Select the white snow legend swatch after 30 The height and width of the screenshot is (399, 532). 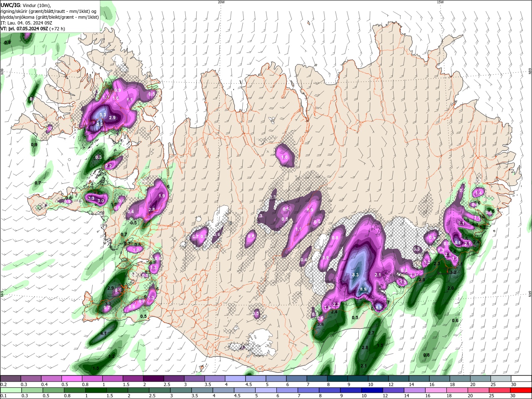pos(522,379)
